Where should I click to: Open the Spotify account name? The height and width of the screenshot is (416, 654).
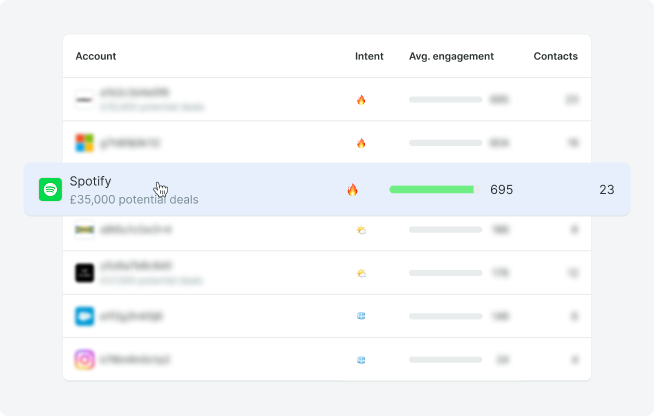90,181
